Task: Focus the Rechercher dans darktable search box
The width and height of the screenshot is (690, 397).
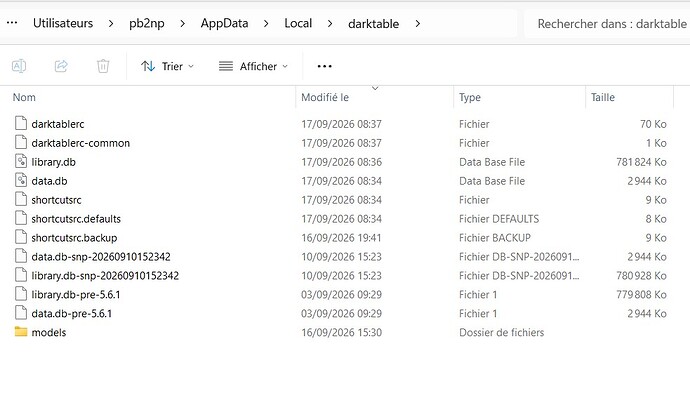Action: tap(607, 24)
